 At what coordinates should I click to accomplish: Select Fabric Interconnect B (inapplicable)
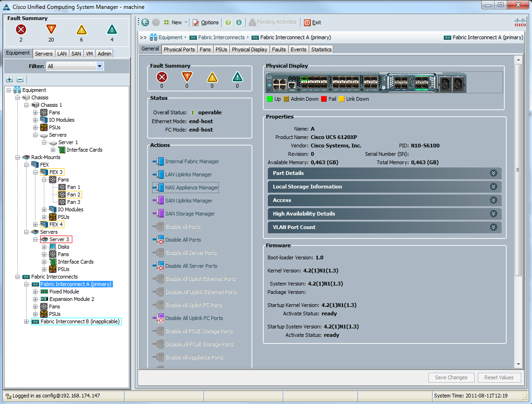77,321
